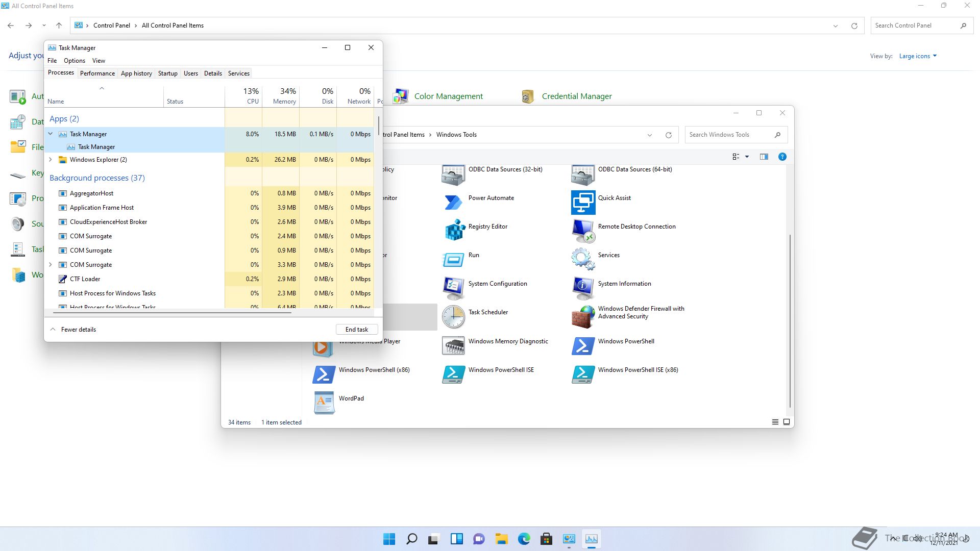Collapse Task Manager with Fewer details
The width and height of the screenshot is (980, 551).
point(73,329)
